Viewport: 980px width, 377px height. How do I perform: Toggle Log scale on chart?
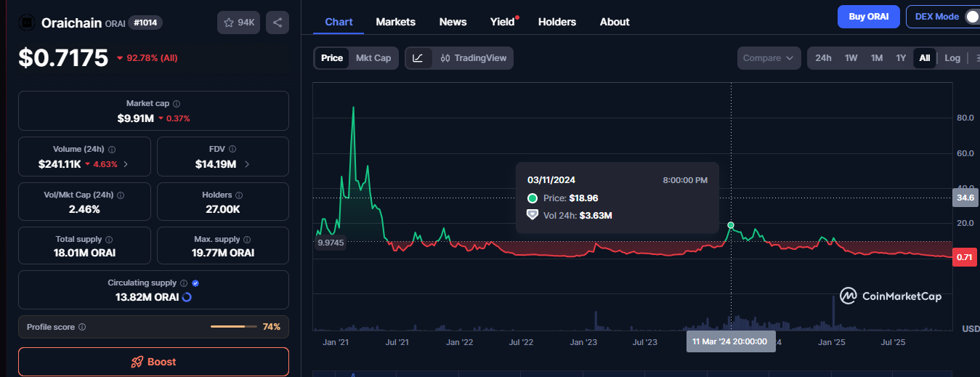click(952, 58)
